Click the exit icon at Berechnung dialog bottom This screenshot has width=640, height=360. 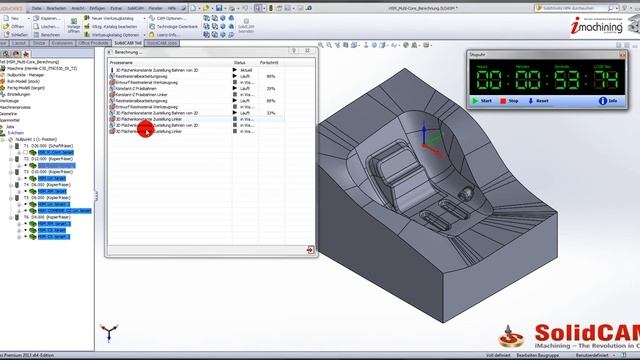[x=310, y=250]
